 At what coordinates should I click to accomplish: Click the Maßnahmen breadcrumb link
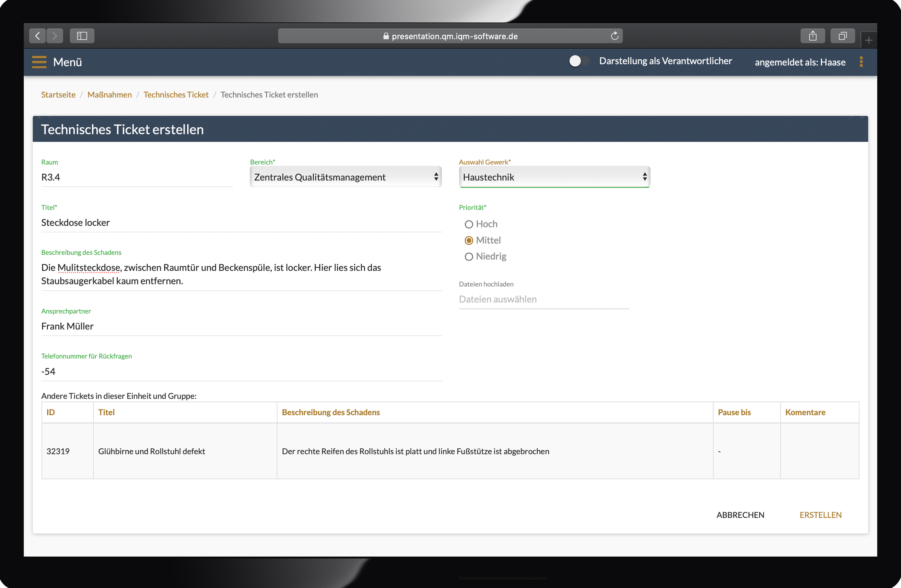point(110,95)
